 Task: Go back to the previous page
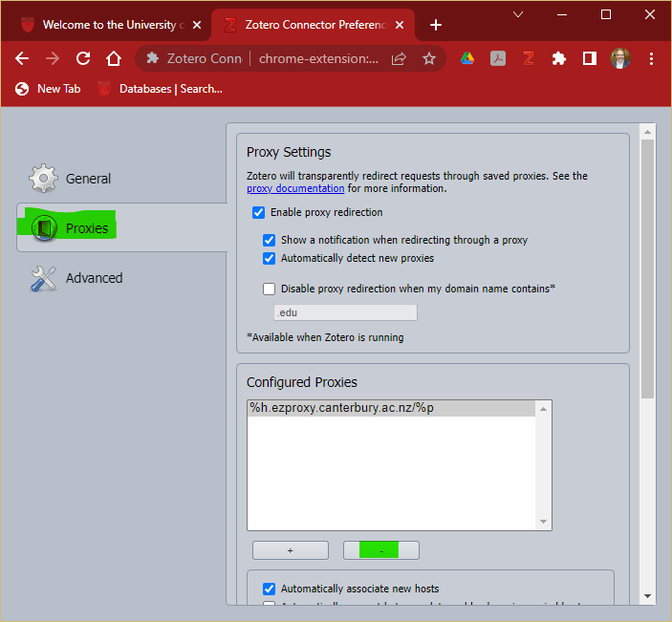tap(22, 58)
